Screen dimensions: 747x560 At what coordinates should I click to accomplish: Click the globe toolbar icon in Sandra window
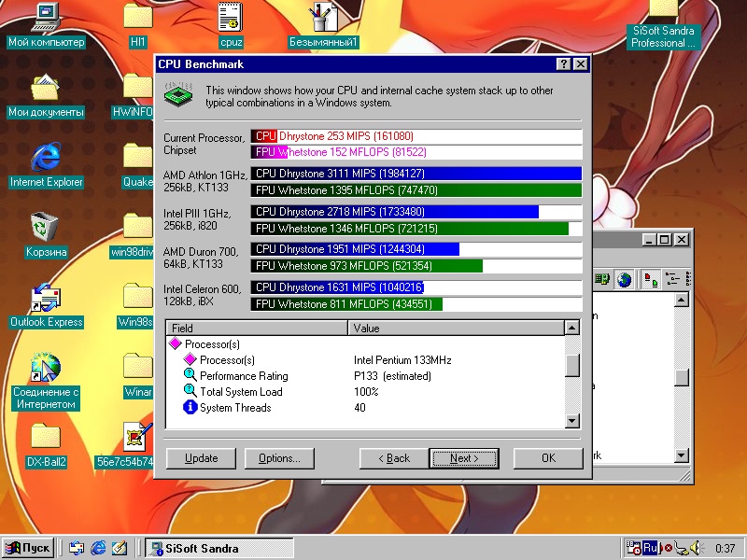pos(624,279)
